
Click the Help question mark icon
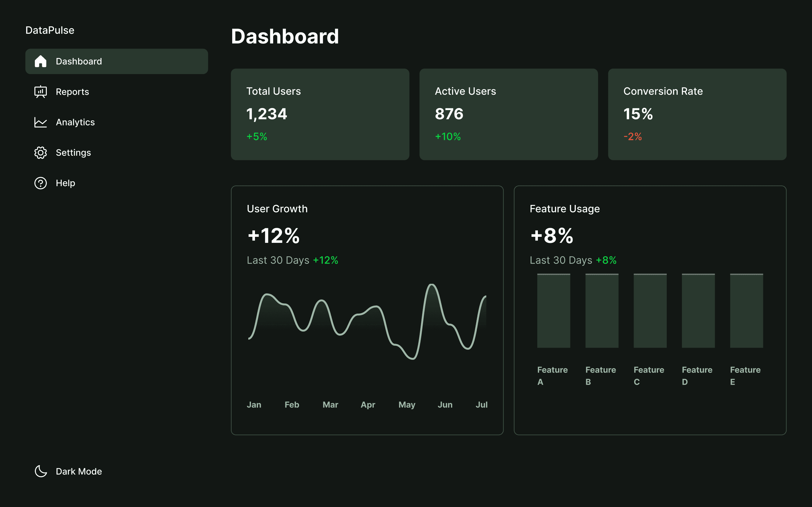pyautogui.click(x=41, y=183)
